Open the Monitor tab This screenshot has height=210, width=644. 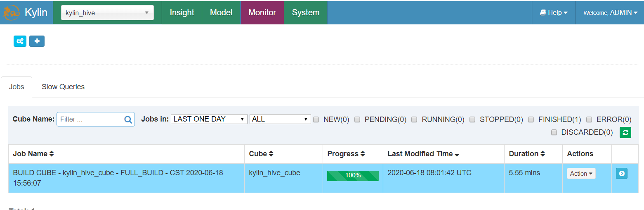(x=262, y=13)
